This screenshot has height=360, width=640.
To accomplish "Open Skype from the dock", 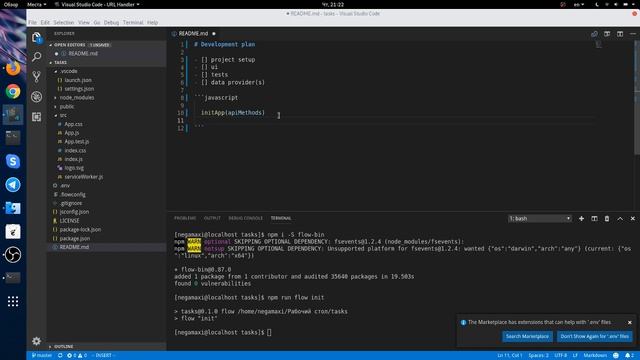I will (13, 161).
